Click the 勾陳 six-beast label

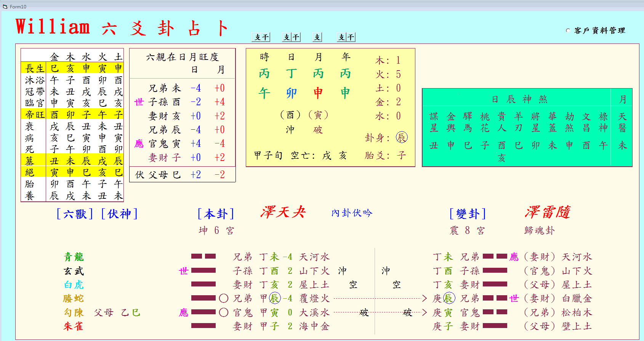pyautogui.click(x=74, y=312)
